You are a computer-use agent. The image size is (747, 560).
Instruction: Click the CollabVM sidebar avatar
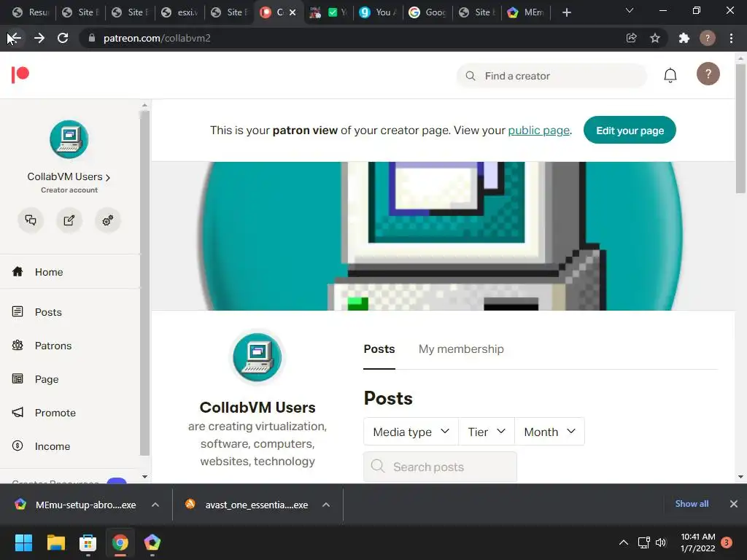[x=69, y=139]
